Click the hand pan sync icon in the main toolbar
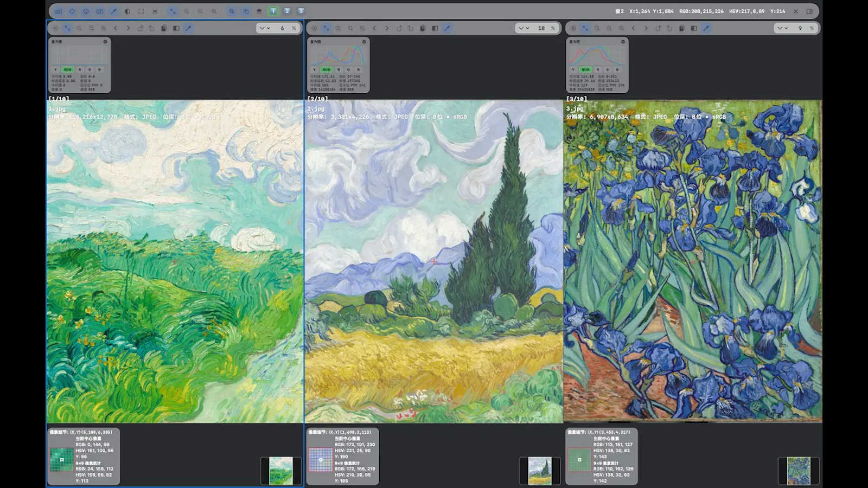This screenshot has width=868, height=488. point(246,11)
